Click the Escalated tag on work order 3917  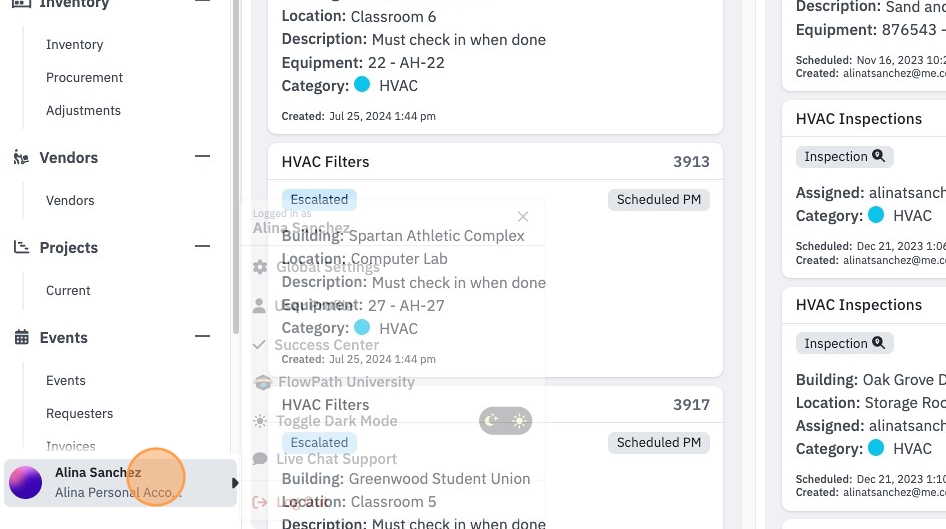pyautogui.click(x=319, y=442)
